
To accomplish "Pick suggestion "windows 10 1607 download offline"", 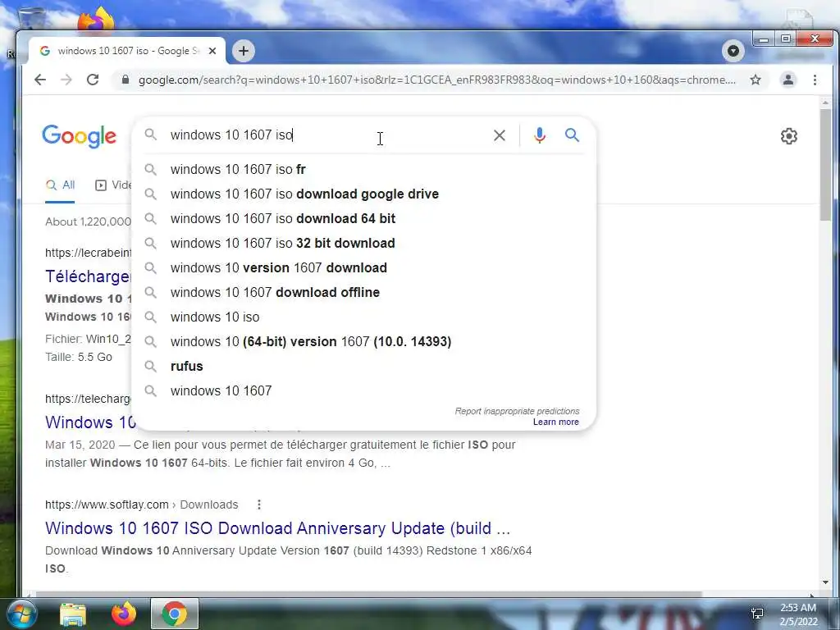I will point(363,293).
